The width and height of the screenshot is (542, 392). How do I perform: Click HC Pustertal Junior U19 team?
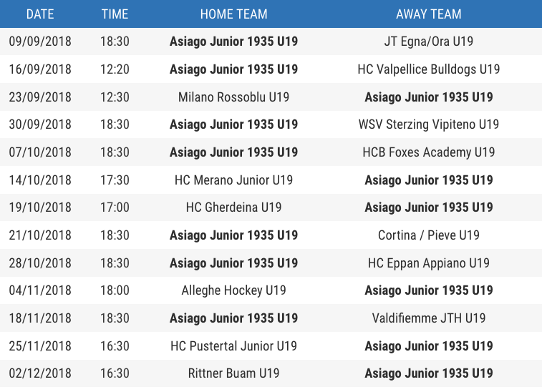coord(233,346)
